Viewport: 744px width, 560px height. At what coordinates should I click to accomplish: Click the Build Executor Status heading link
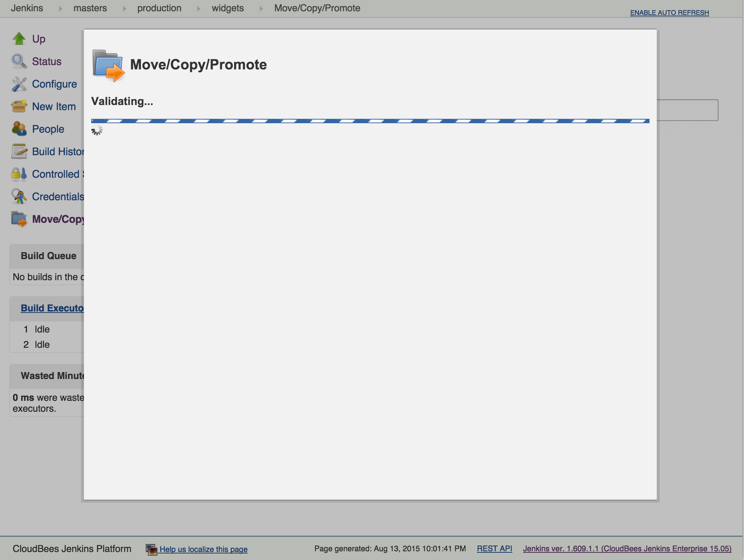52,308
